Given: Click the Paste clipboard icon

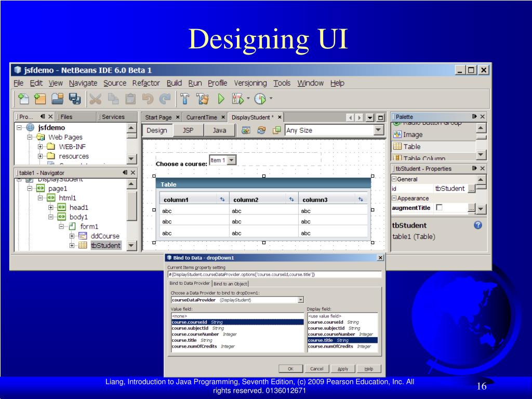Looking at the screenshot, I should click(x=130, y=99).
